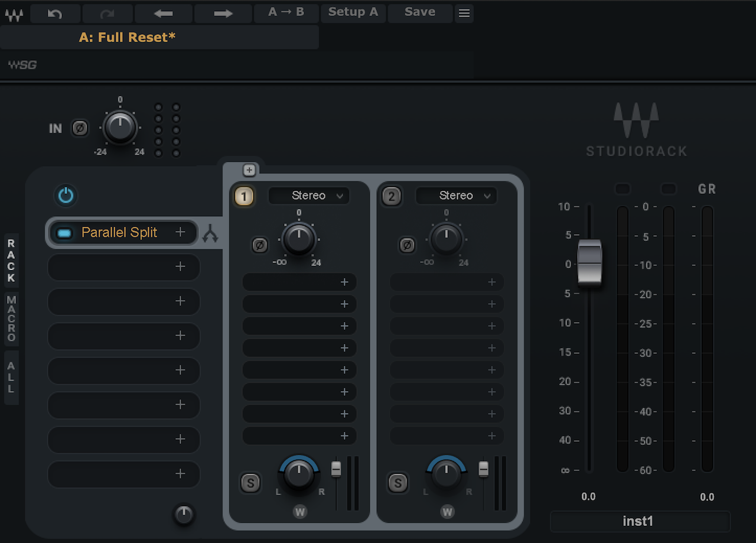Solo split 1 with its S button
This screenshot has height=543, width=756.
coord(250,483)
